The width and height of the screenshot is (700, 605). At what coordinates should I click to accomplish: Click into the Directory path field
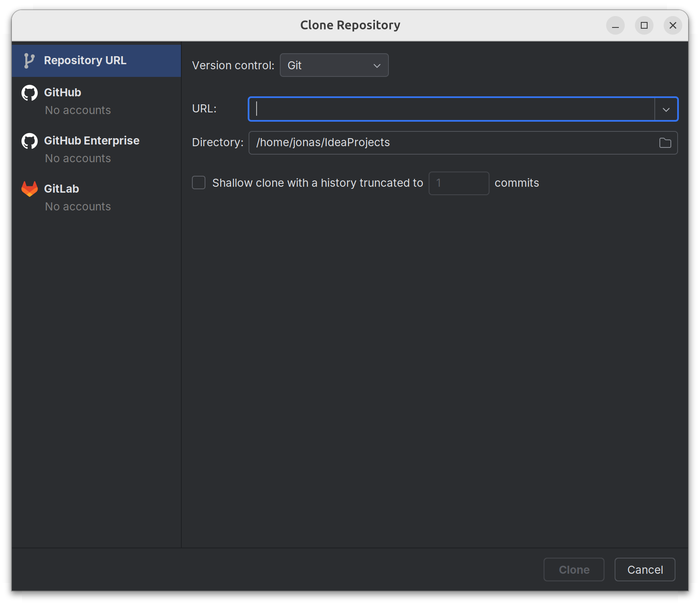(452, 143)
